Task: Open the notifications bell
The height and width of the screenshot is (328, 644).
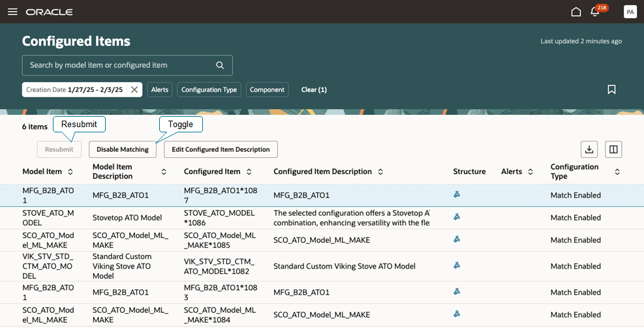Action: 594,12
